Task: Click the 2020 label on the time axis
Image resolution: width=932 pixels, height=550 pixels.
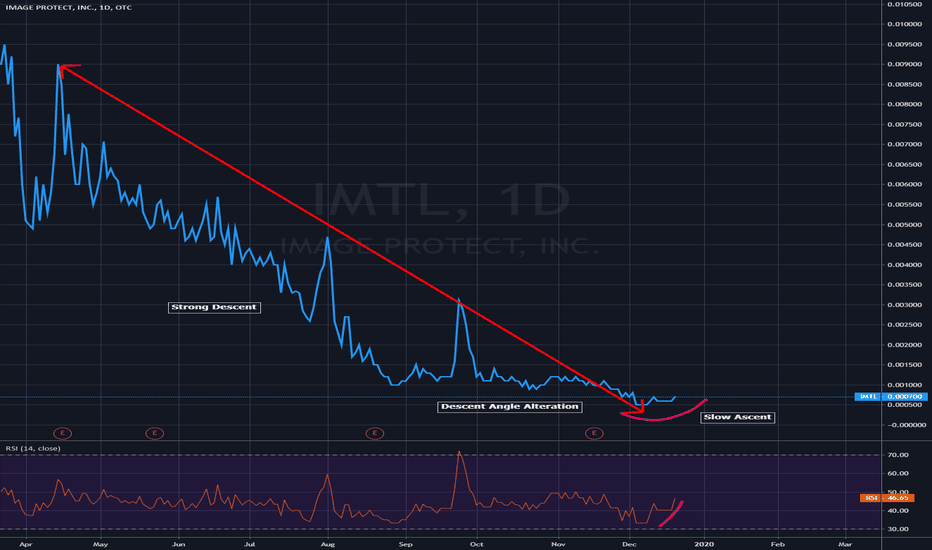Action: tap(704, 544)
